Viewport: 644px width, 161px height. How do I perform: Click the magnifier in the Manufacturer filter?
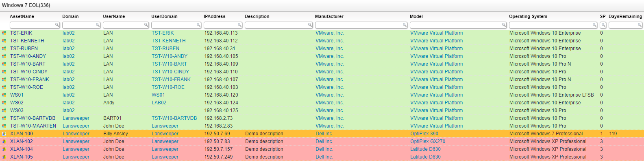pos(405,25)
